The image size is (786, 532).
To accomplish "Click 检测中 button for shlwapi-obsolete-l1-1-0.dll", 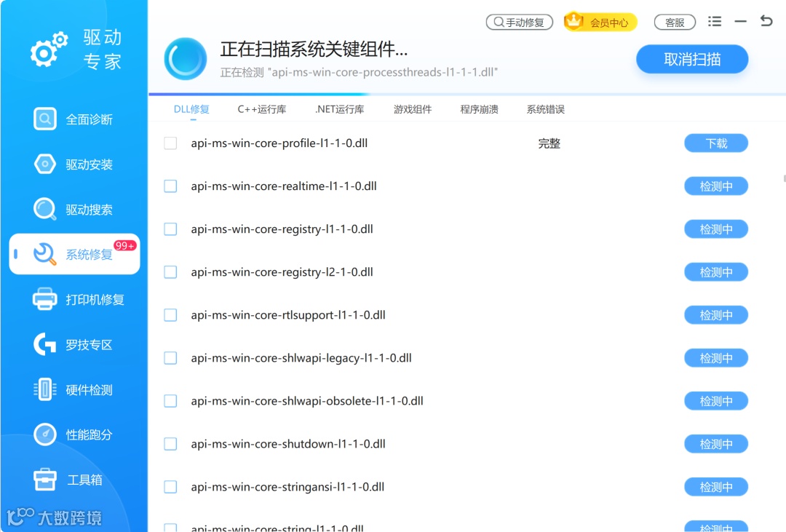I will [x=716, y=401].
